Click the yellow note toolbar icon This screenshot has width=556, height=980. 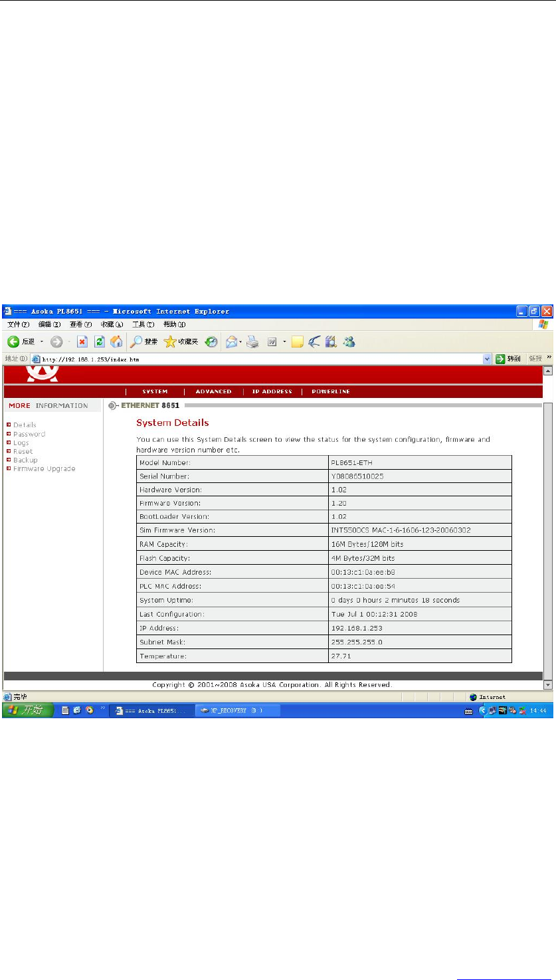pos(297,342)
